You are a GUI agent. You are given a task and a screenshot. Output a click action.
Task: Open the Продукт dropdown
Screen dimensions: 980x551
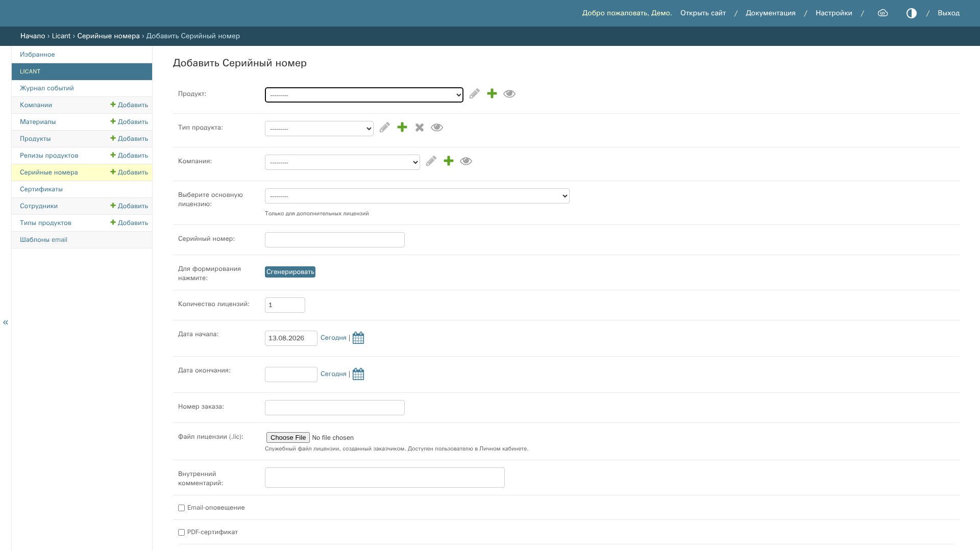(x=364, y=95)
